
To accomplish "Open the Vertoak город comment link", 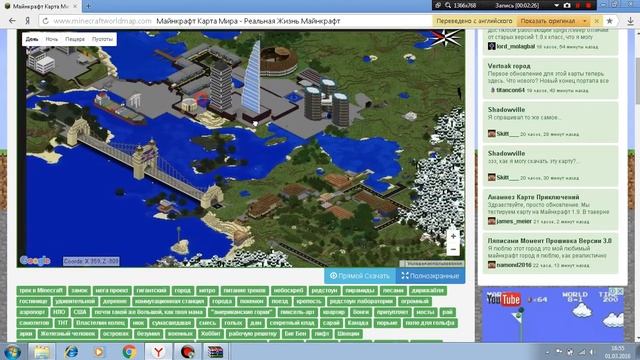I will [509, 66].
